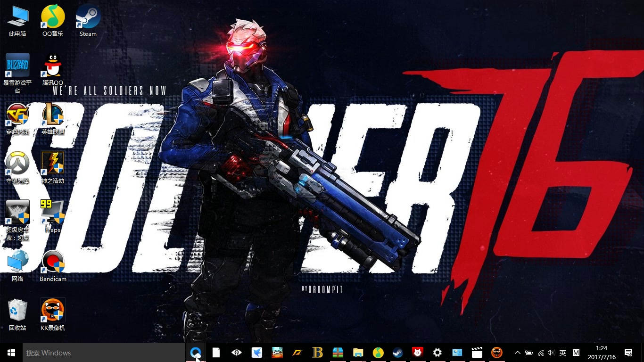Image resolution: width=644 pixels, height=362 pixels.
Task: Open the KK录像机 desktop shortcut
Action: click(53, 315)
